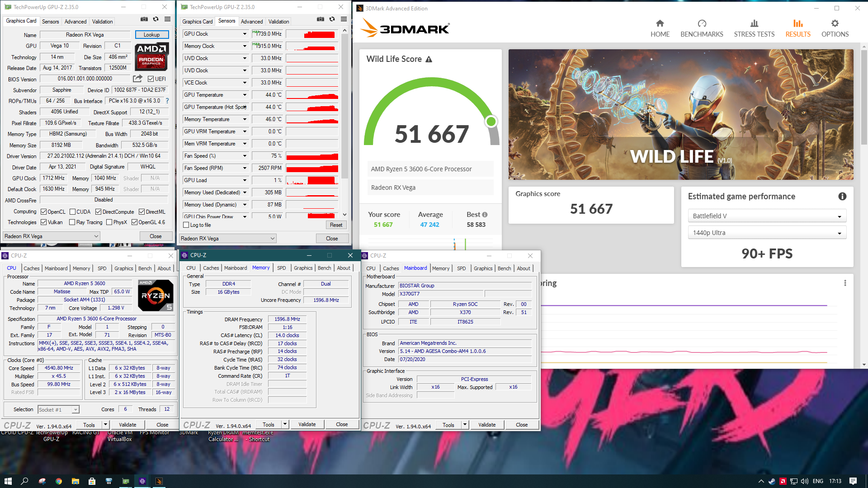
Task: Click the 3DMark icon in the taskbar
Action: point(159,481)
